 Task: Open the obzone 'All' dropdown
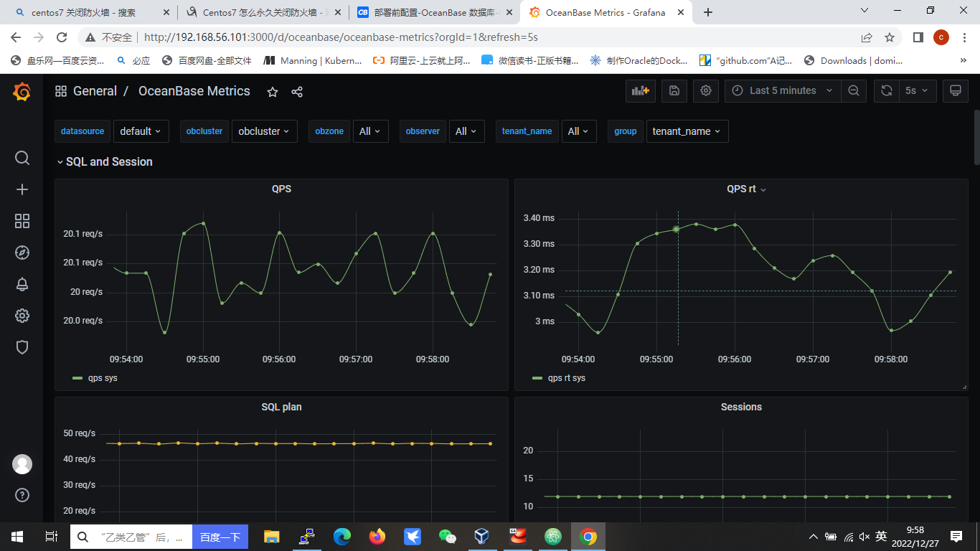(x=370, y=131)
